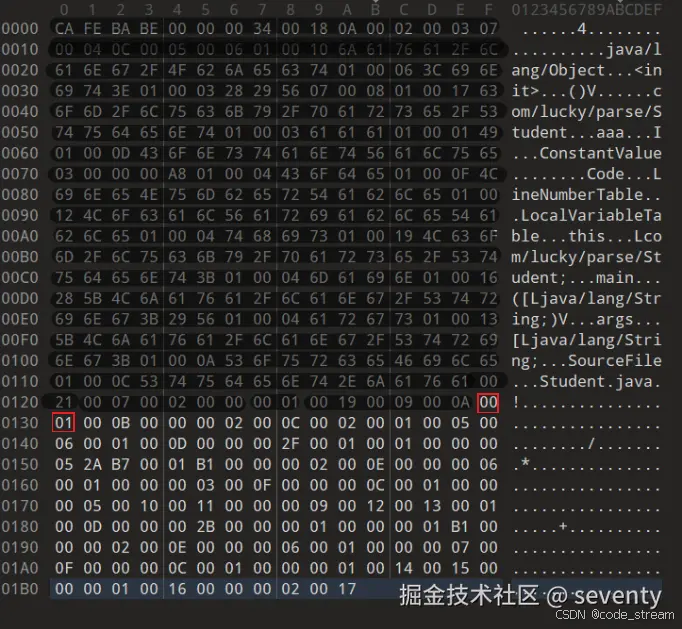Click row offset 0040
This screenshot has width=682, height=629.
coord(20,112)
